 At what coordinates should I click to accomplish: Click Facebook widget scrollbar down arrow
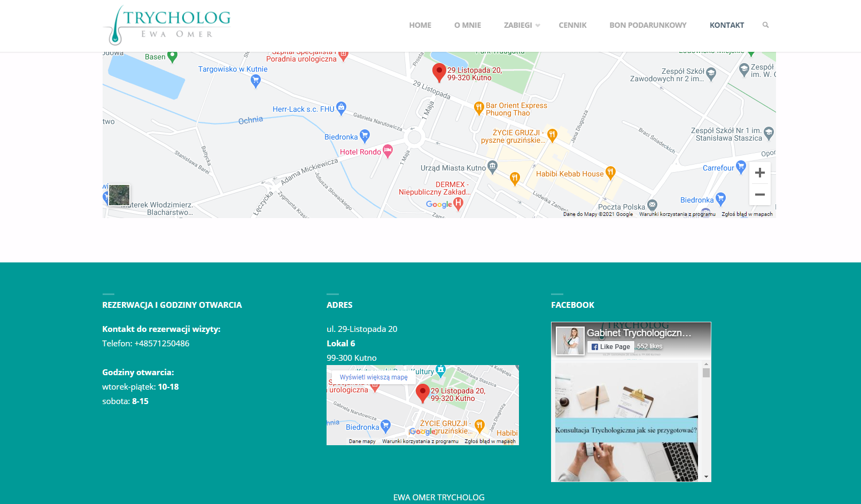[706, 477]
